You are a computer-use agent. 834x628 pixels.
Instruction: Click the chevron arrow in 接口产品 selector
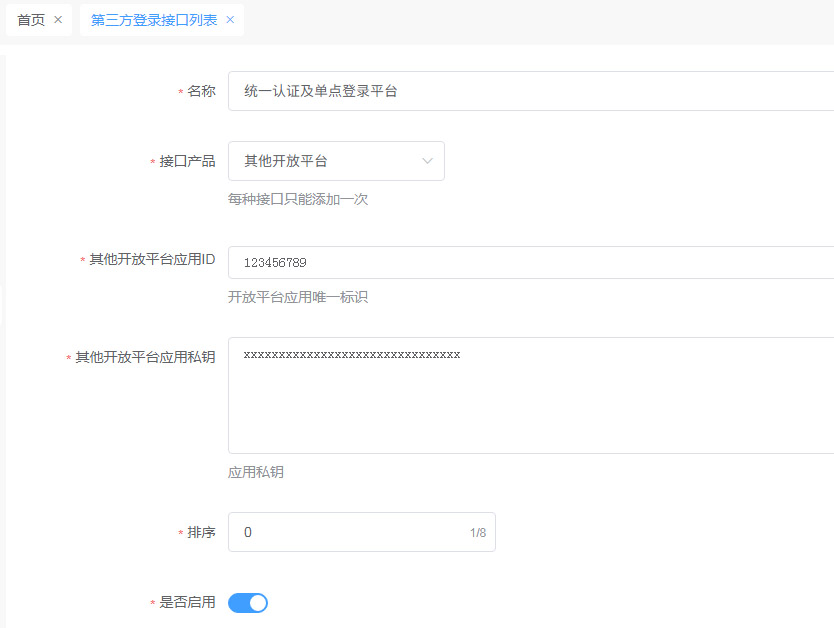point(428,161)
